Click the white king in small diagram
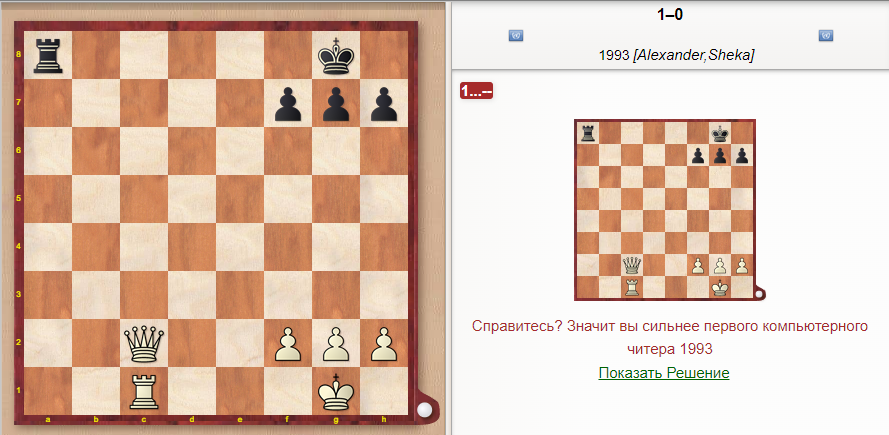 (x=720, y=288)
